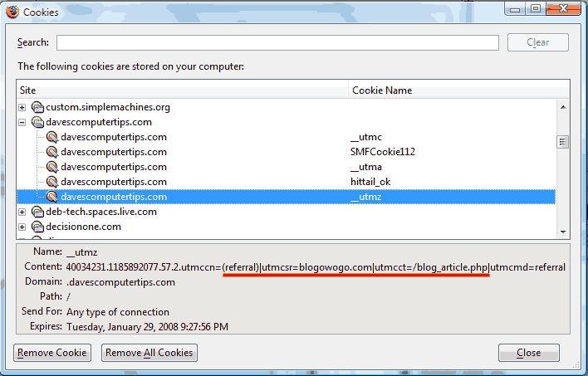Click the scroll up arrow of the cookie list

(x=563, y=107)
